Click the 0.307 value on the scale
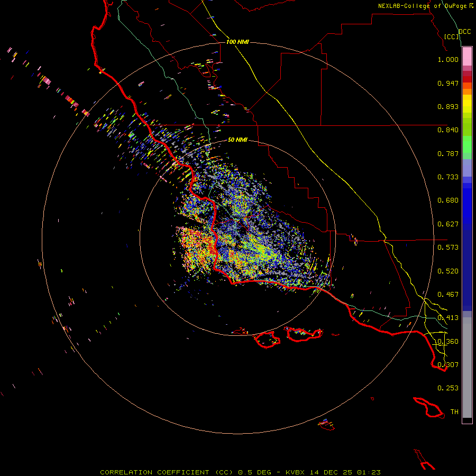The image size is (476, 476). [448, 365]
